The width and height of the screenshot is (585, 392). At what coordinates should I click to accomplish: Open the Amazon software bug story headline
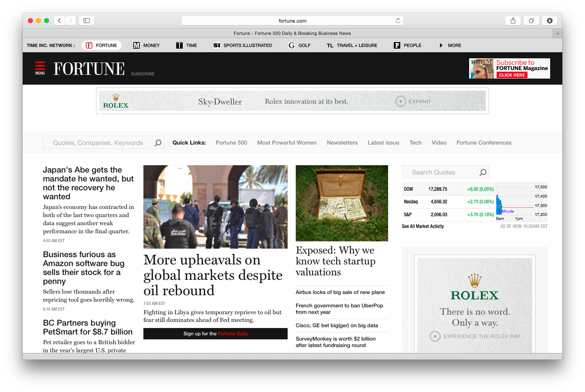pyautogui.click(x=83, y=268)
